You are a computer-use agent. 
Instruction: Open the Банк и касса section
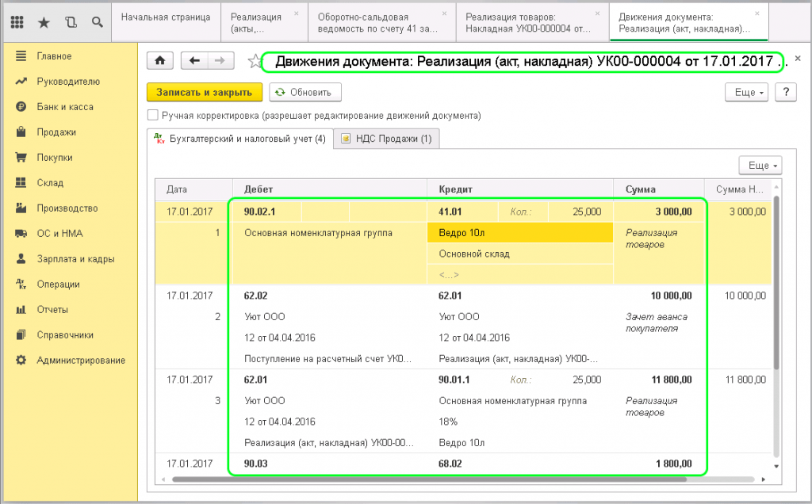64,107
